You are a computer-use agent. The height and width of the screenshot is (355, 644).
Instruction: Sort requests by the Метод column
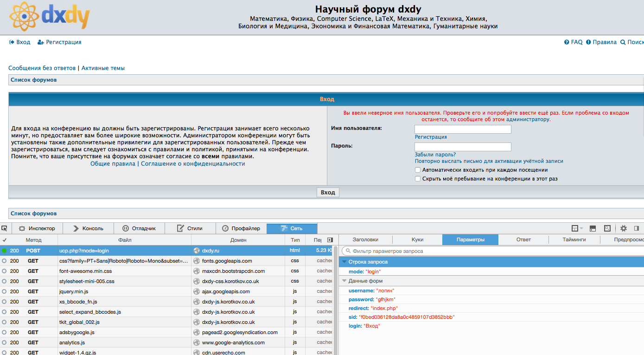[x=33, y=240]
